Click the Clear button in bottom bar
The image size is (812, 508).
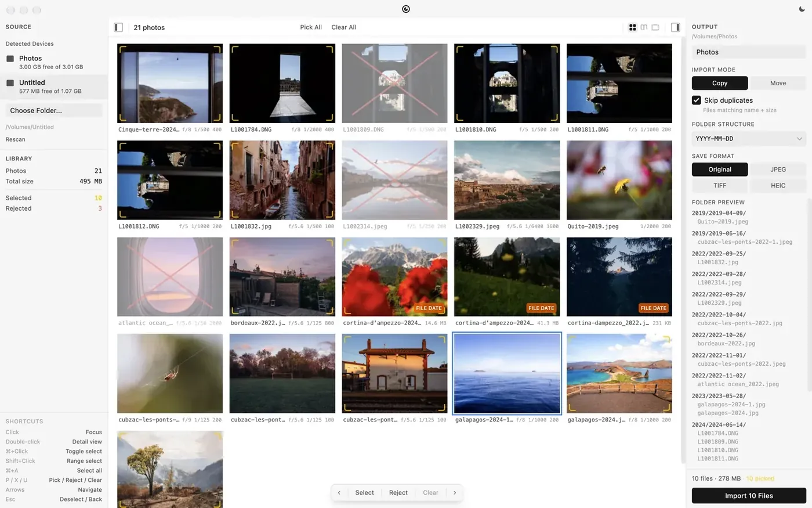point(431,493)
